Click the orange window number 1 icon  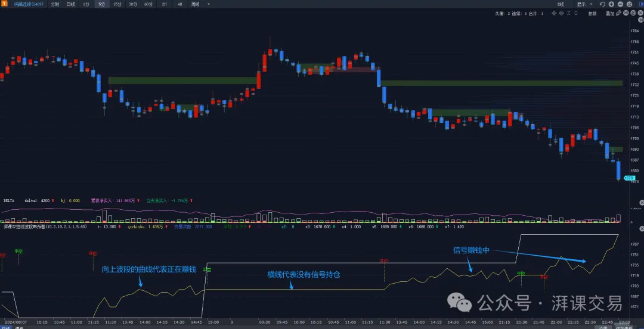4,4
